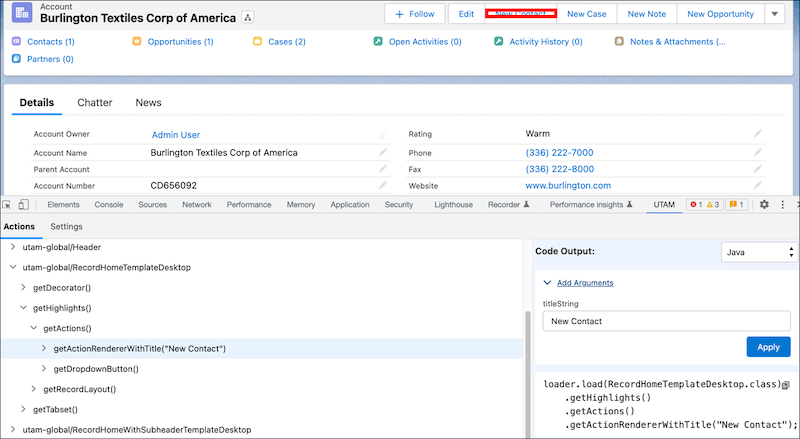Click the pencil edit icon for Rating

click(758, 134)
